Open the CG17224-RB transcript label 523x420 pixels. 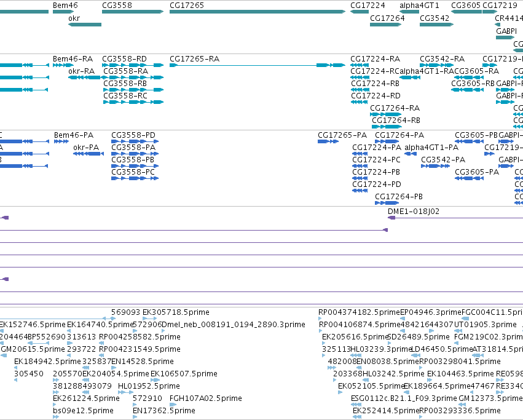(x=376, y=84)
